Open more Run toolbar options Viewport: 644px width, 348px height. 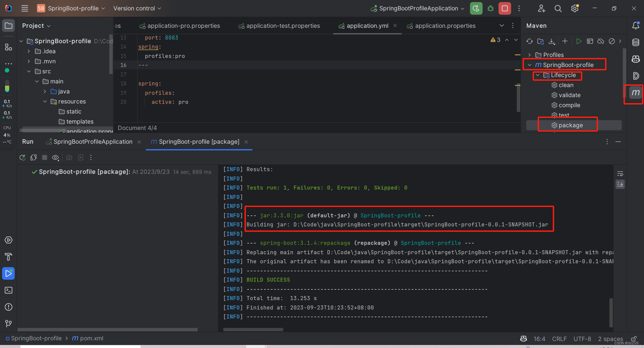click(x=91, y=157)
